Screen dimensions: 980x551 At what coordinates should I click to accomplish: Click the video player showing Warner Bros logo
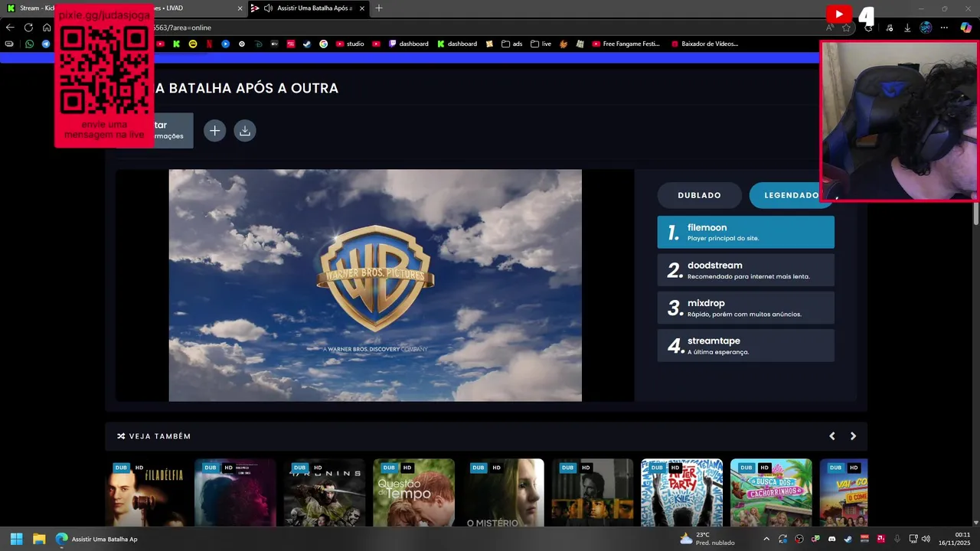coord(375,285)
